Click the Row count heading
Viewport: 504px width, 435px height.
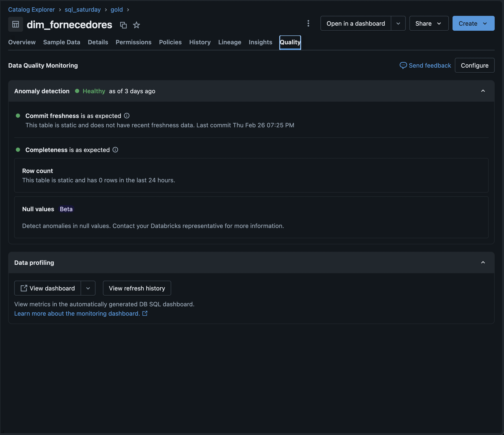point(37,171)
